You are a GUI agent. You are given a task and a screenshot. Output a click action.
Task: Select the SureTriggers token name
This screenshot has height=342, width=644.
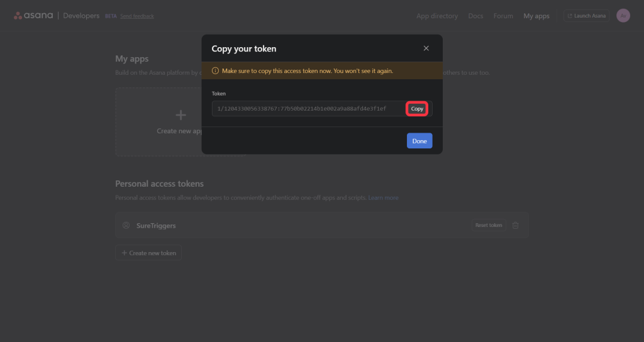(x=157, y=225)
